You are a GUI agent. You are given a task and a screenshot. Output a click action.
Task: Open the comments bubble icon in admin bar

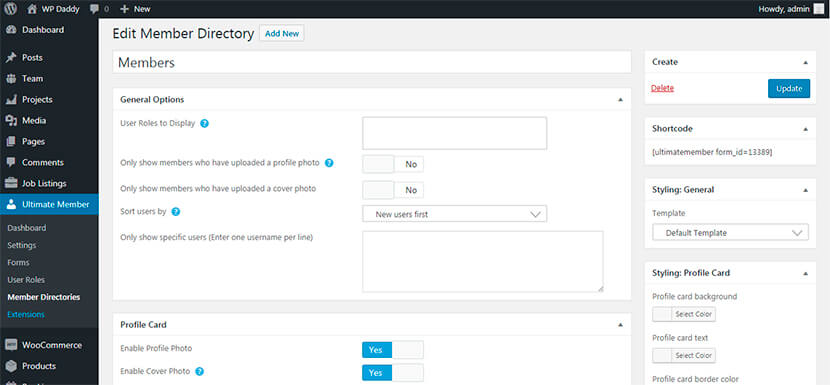tap(94, 9)
